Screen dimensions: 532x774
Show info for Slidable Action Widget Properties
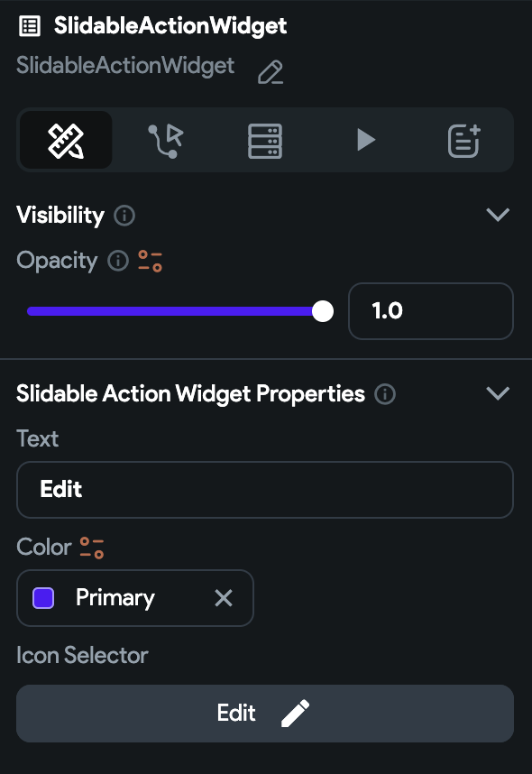[x=385, y=394]
